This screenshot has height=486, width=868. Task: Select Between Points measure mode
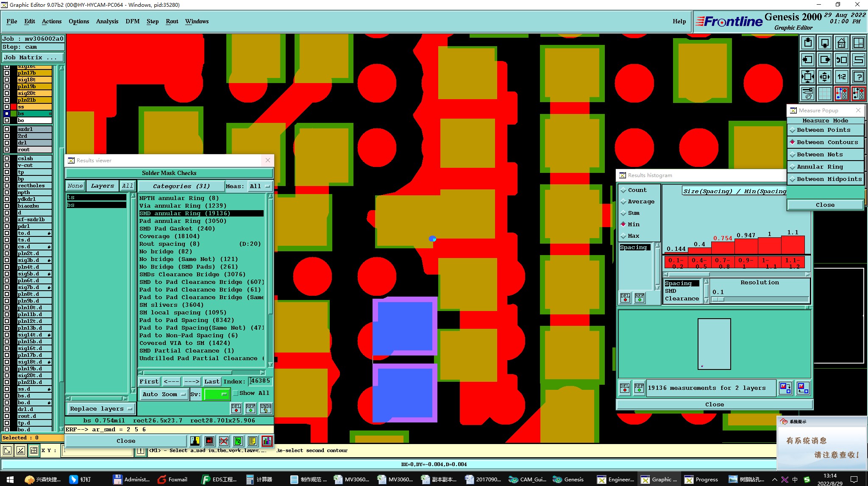pyautogui.click(x=823, y=130)
